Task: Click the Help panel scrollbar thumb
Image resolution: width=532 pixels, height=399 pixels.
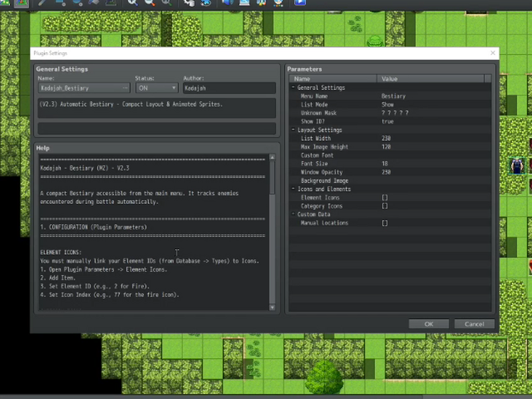Action: click(272, 177)
